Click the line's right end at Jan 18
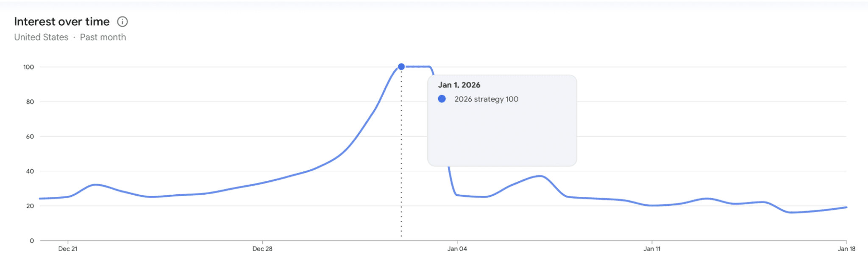 pos(846,207)
